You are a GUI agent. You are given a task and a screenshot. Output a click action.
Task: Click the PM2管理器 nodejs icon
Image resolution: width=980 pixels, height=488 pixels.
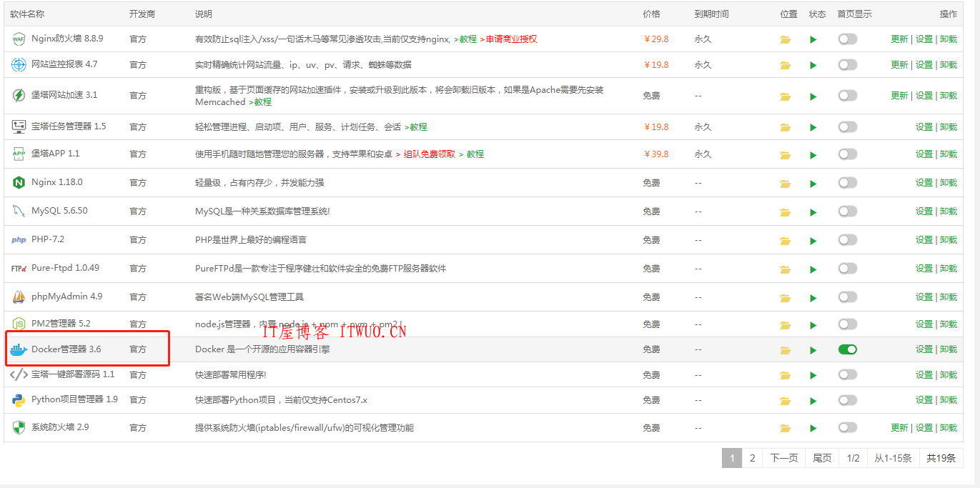click(19, 324)
